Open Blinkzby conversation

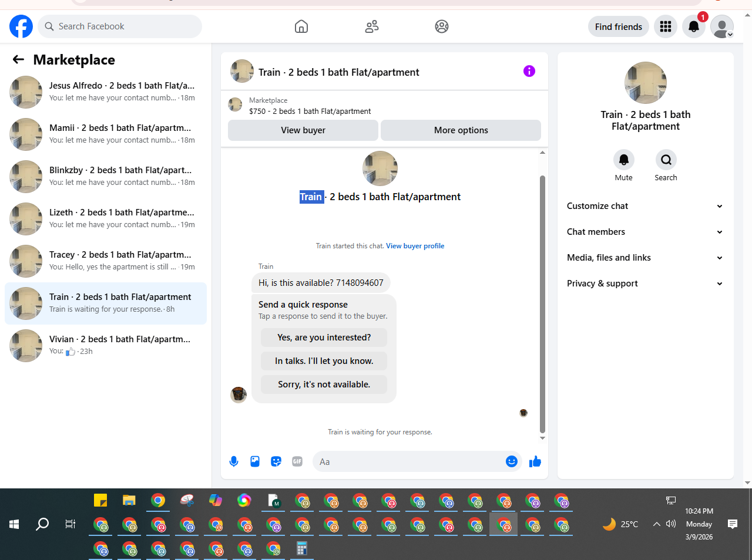click(106, 177)
